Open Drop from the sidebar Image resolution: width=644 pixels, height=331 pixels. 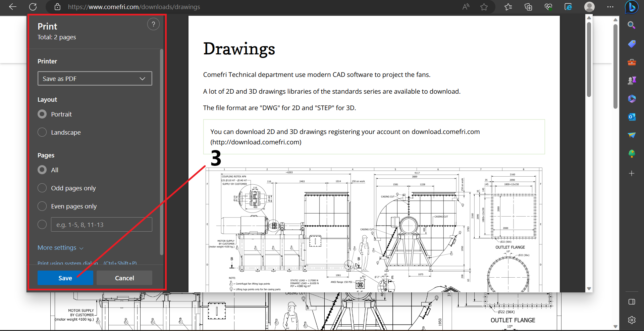click(632, 135)
